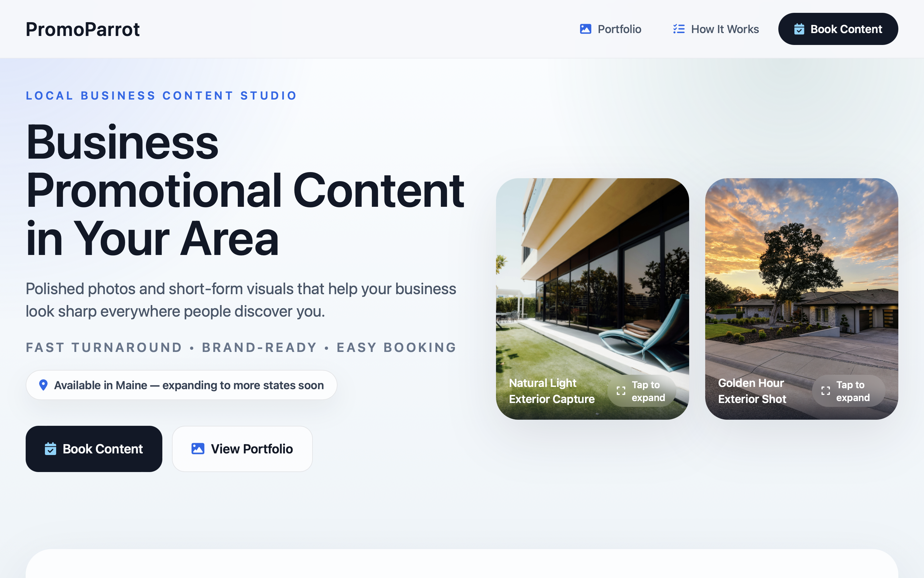Open the View Portfolio button
Screen dimensions: 924x578
pos(242,449)
